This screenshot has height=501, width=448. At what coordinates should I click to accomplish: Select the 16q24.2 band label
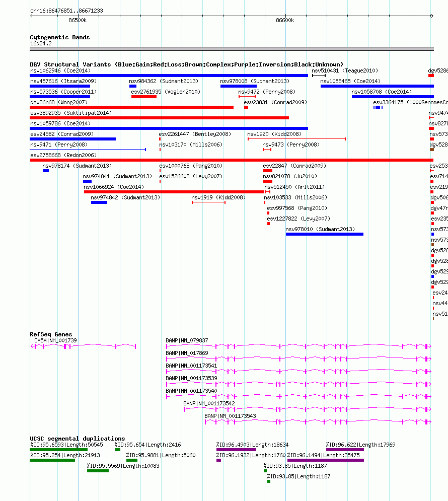click(x=41, y=43)
